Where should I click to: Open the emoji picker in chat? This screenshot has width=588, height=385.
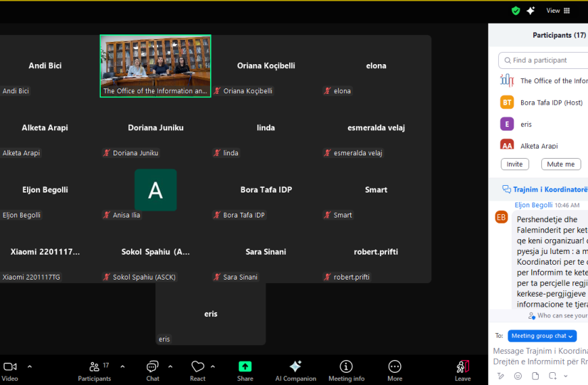click(518, 376)
